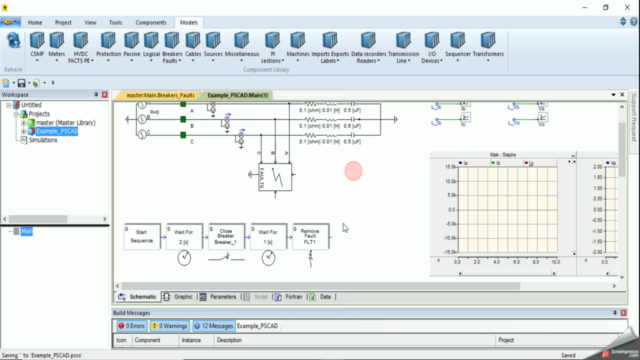The image size is (640, 360).
Task: Select the Close Breaker Breaker_1 block
Action: tap(227, 236)
